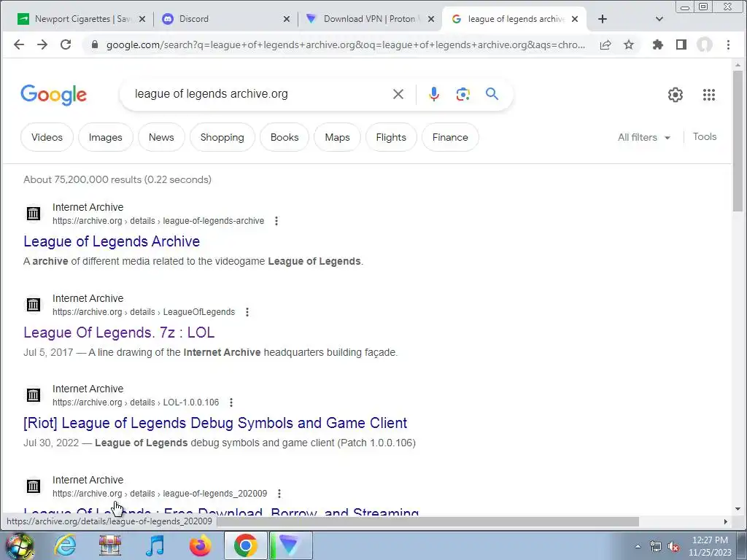Filter results by Shopping
This screenshot has width=747, height=560.
[222, 137]
